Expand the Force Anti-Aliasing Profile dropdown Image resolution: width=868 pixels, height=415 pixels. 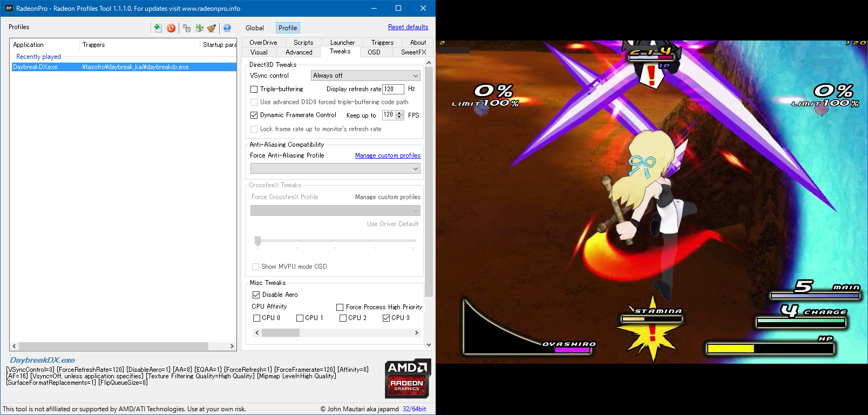click(335, 169)
